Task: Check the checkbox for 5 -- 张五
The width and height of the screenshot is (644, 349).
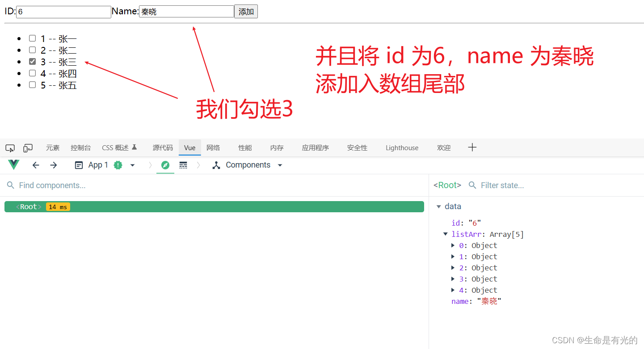Action: [x=32, y=85]
